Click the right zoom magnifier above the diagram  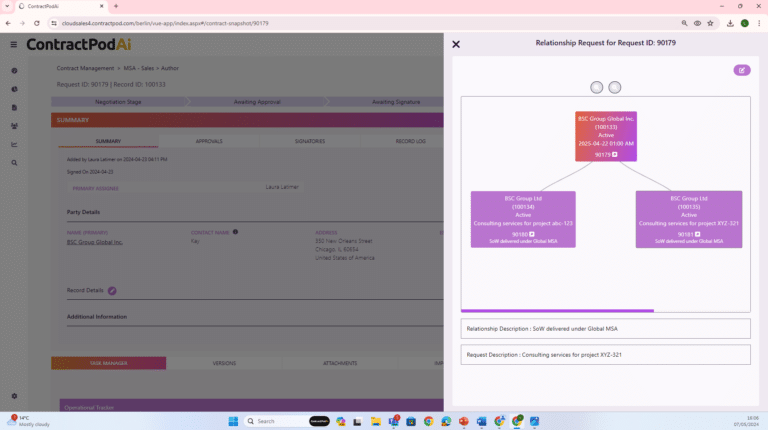[614, 87]
